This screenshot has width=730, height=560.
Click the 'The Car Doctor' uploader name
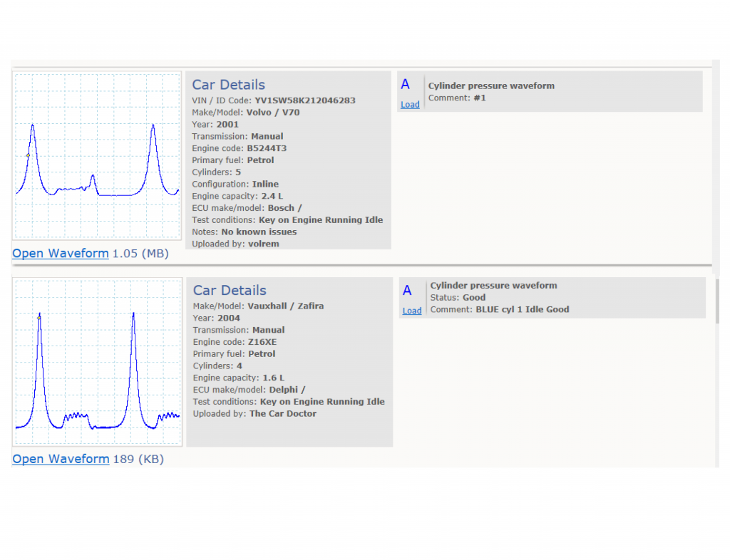283,414
